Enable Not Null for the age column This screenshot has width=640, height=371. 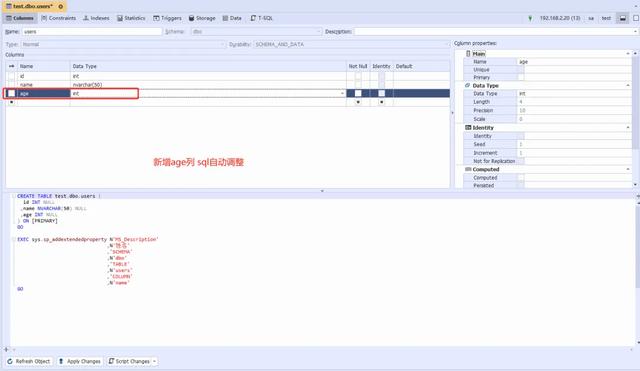point(358,93)
